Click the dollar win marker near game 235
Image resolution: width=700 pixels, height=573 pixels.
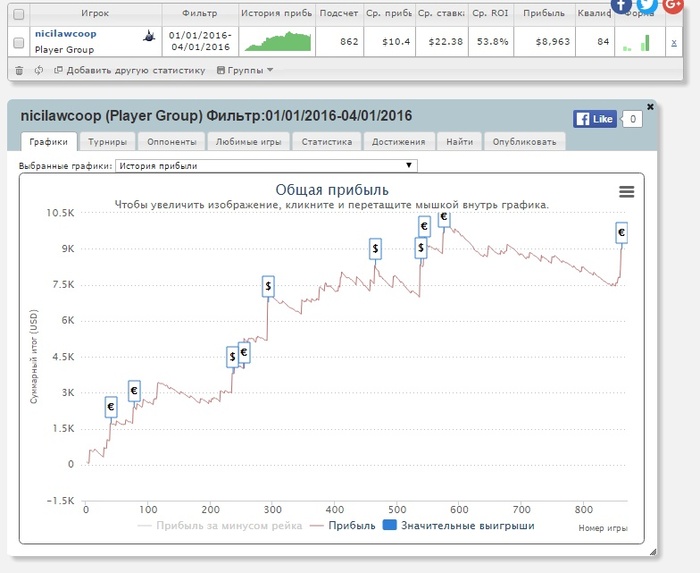[x=232, y=357]
